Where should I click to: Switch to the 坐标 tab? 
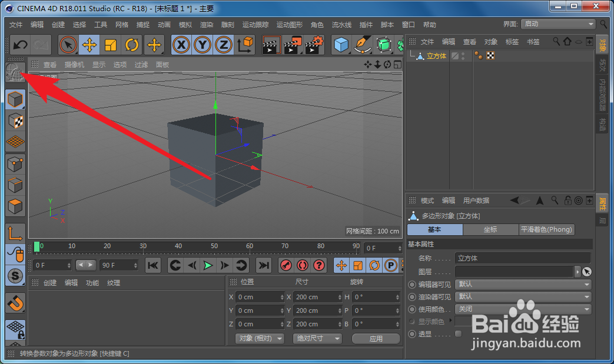(490, 229)
